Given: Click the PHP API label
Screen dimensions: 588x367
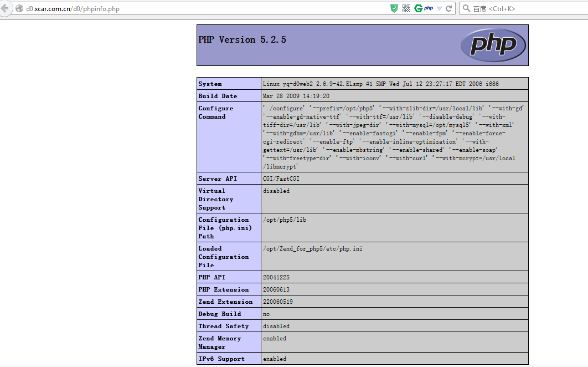Looking at the screenshot, I should (x=212, y=277).
